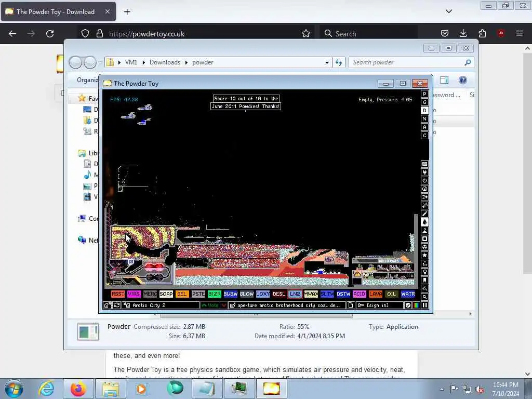532x399 pixels.
Task: Expand the Explorer address bar history dropdown
Action: coord(327,62)
